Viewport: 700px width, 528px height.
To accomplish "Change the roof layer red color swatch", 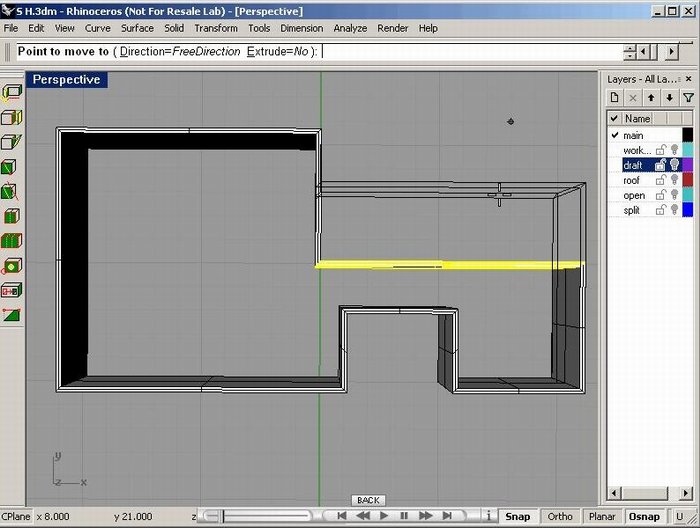I will click(687, 181).
